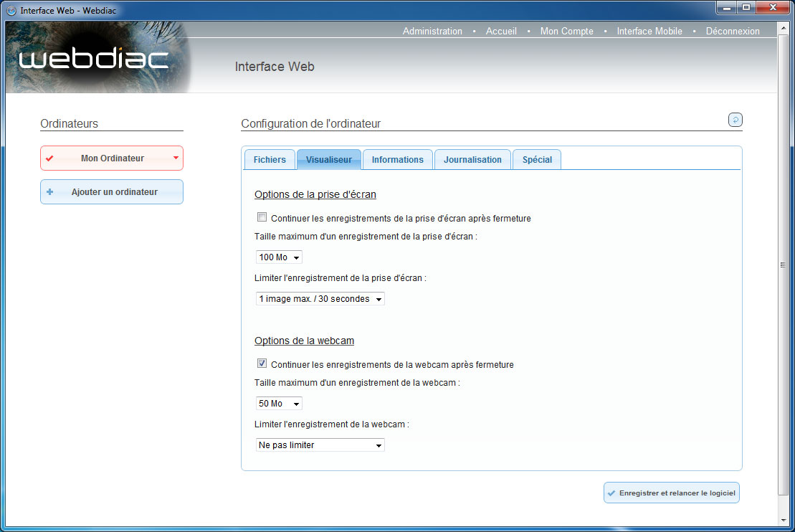Uncheck continuing webcam recordings after closing

(262, 364)
